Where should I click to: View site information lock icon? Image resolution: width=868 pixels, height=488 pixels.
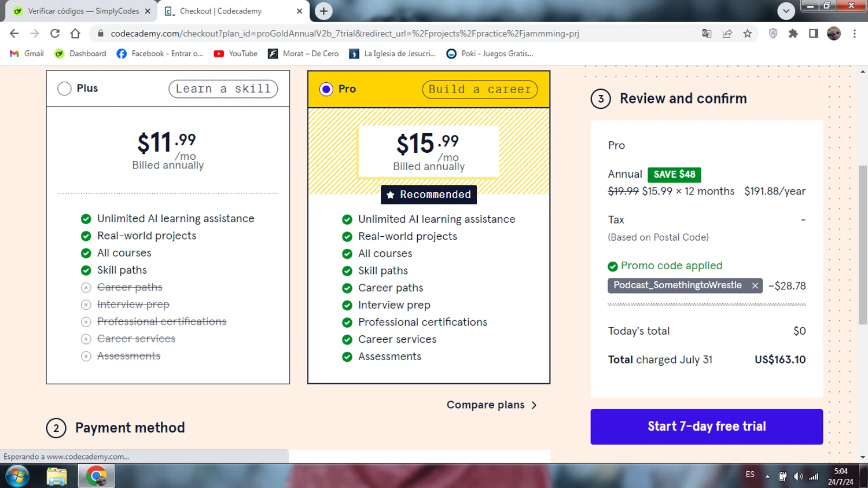100,34
